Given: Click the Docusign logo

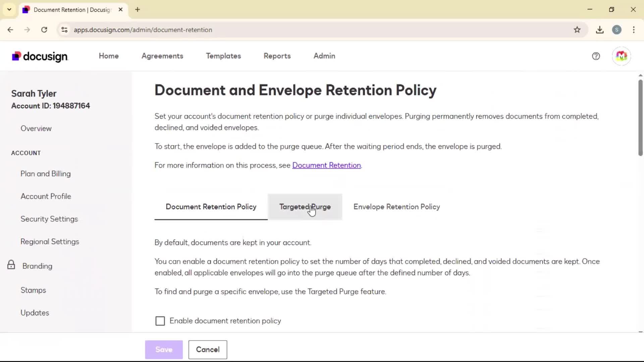Looking at the screenshot, I should coord(40,56).
